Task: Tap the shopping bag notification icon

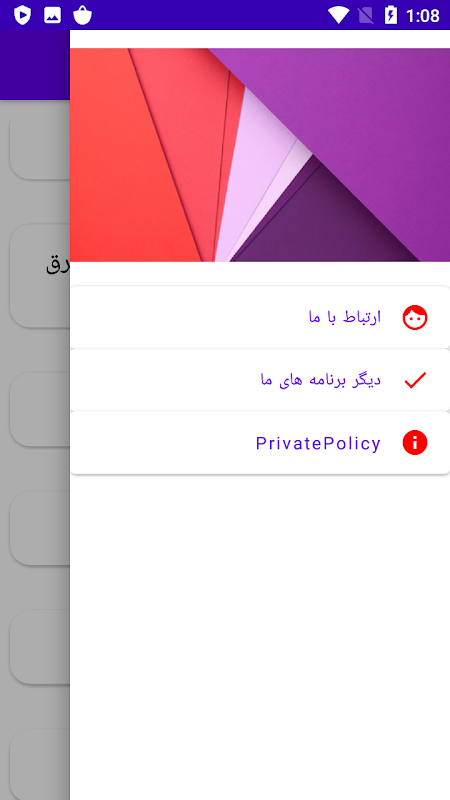Action: click(82, 15)
